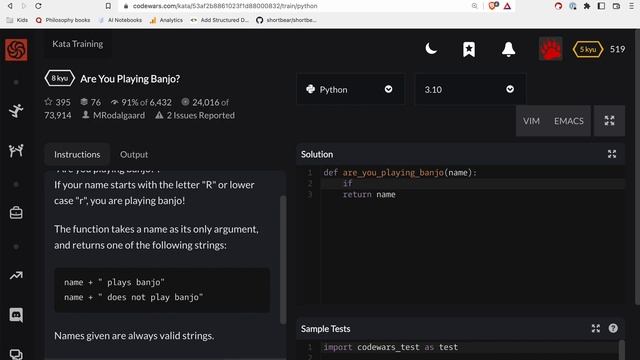This screenshot has width=640, height=360.
Task: Click fullscreen icon beside EMACS button
Action: [609, 120]
